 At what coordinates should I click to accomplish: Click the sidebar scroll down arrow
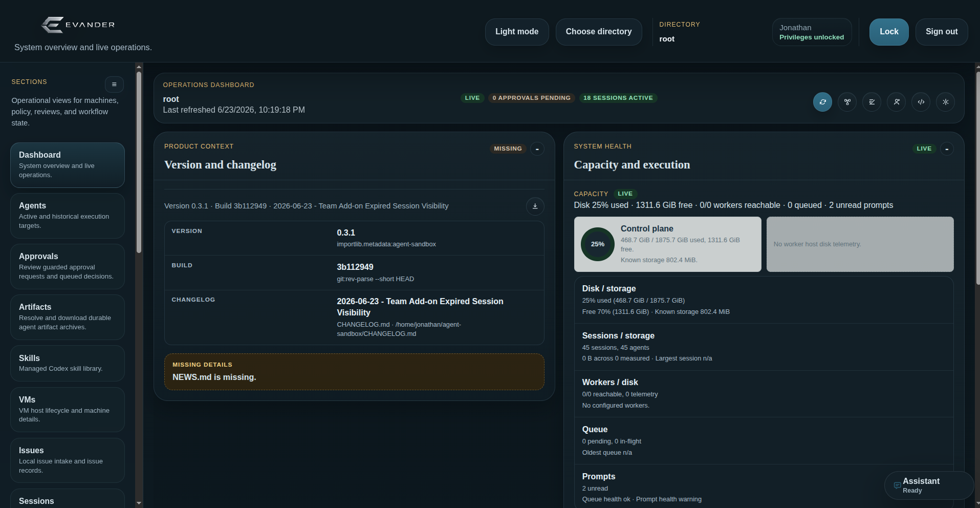pyautogui.click(x=139, y=503)
